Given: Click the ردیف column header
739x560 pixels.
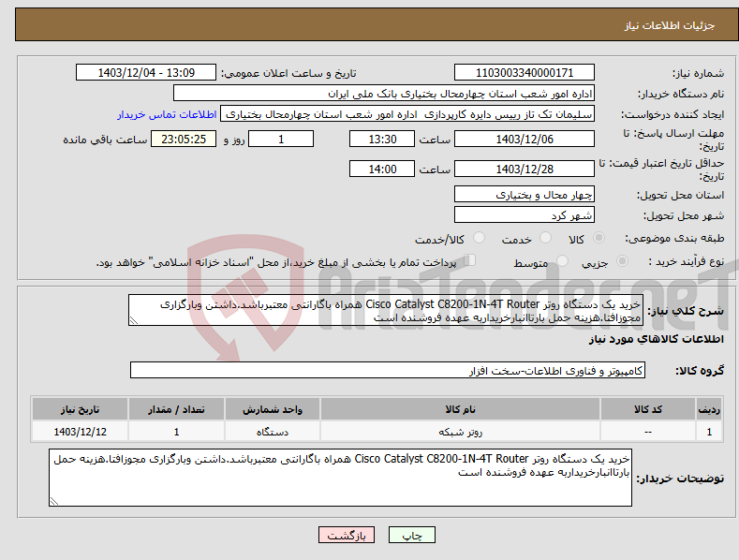Looking at the screenshot, I should 709,409.
